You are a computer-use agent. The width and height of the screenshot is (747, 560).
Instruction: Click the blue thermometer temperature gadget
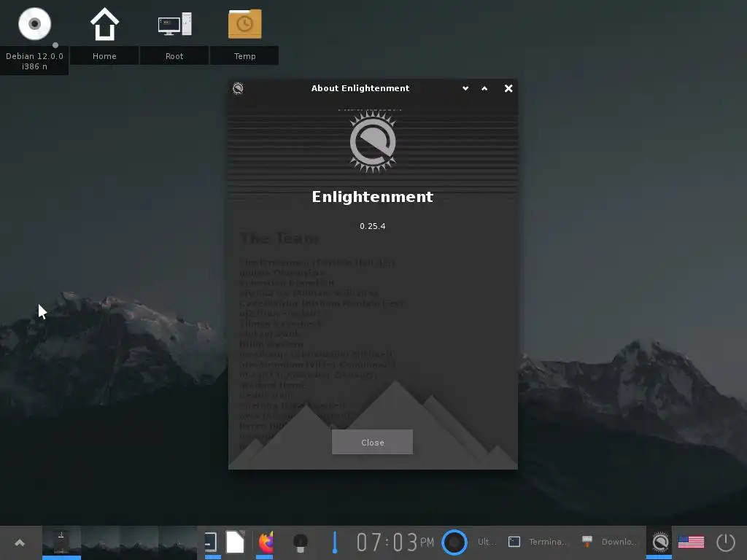(x=334, y=542)
